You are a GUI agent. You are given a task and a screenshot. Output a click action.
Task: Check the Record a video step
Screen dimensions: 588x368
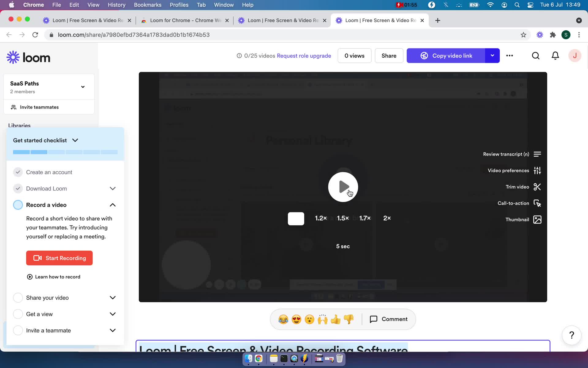point(18,205)
